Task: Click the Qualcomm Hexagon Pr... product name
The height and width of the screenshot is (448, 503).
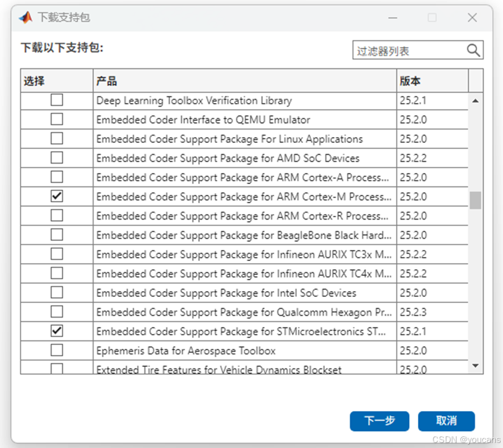Action: pyautogui.click(x=244, y=312)
